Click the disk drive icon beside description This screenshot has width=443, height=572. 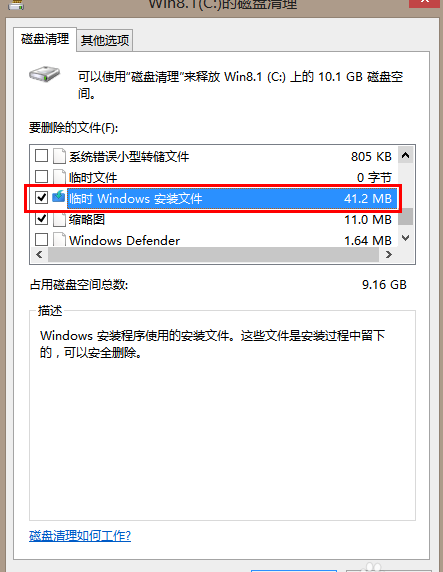(45, 74)
